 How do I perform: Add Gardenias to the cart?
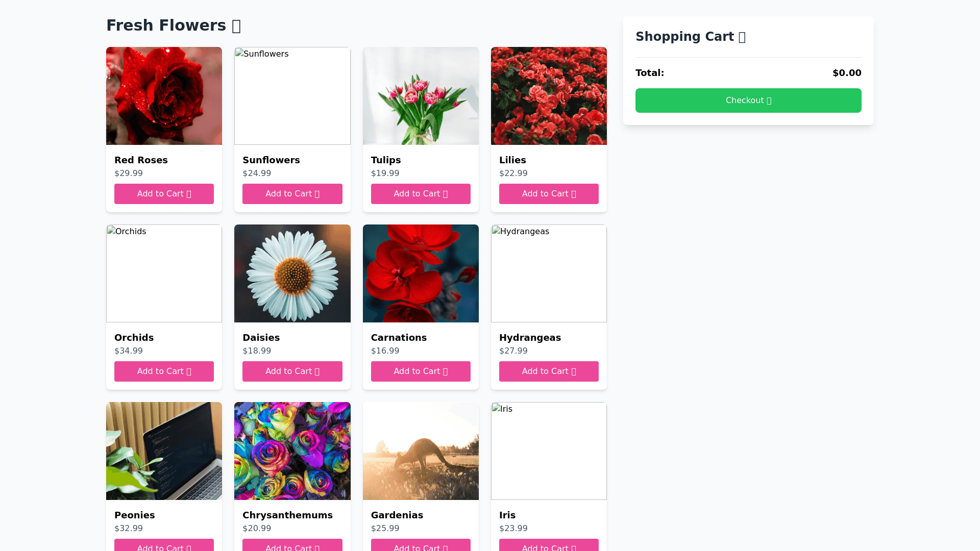pos(421,547)
